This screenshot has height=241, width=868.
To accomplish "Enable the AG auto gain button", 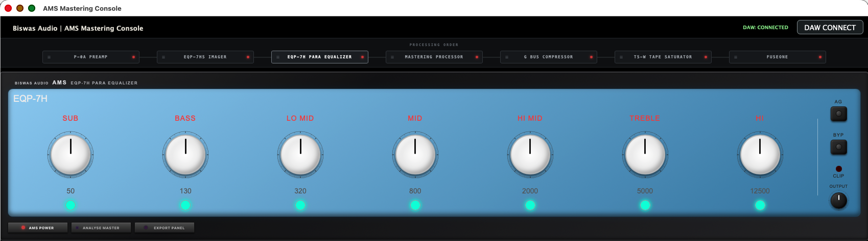I will (x=838, y=114).
